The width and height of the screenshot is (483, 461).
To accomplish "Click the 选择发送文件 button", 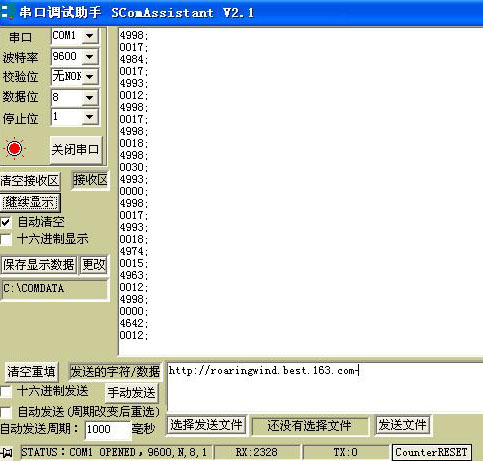I will pyautogui.click(x=206, y=425).
